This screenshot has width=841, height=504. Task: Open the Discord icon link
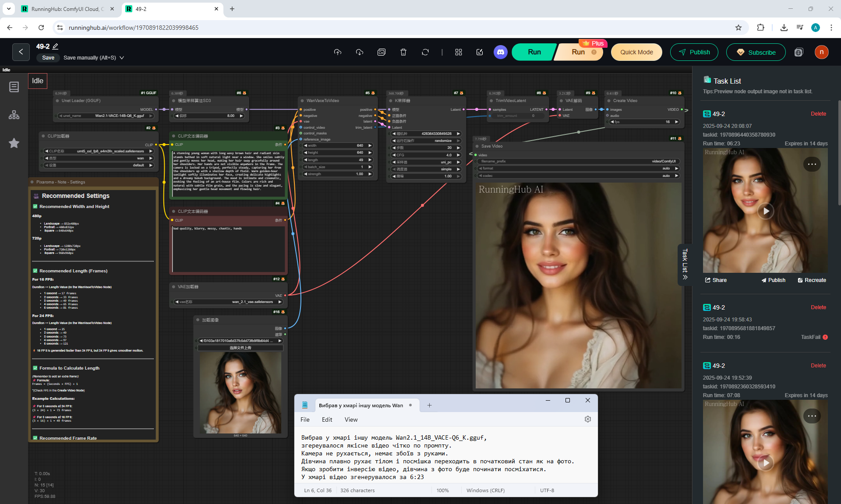[x=501, y=52]
